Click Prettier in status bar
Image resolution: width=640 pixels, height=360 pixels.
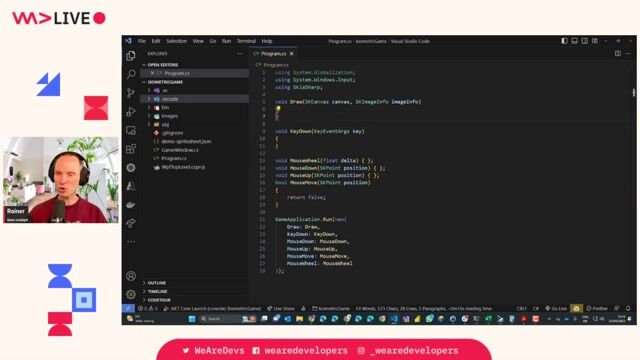(597, 309)
